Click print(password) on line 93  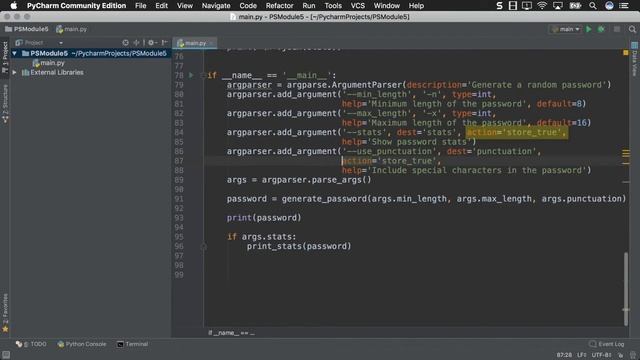click(x=264, y=218)
